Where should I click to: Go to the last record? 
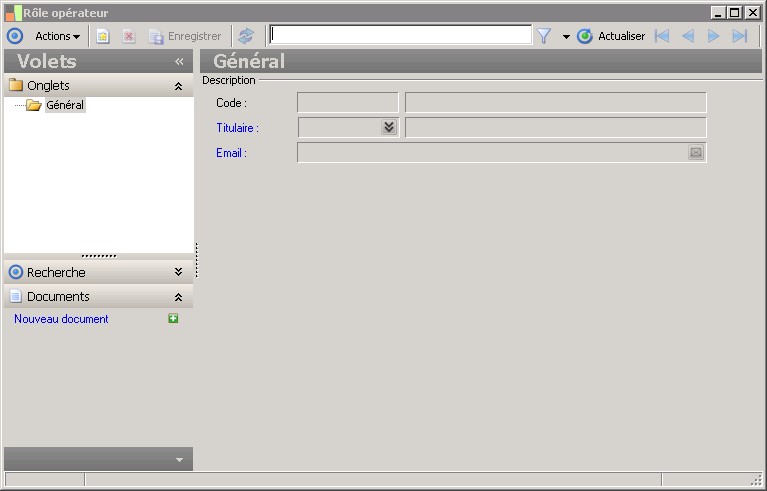click(x=740, y=36)
